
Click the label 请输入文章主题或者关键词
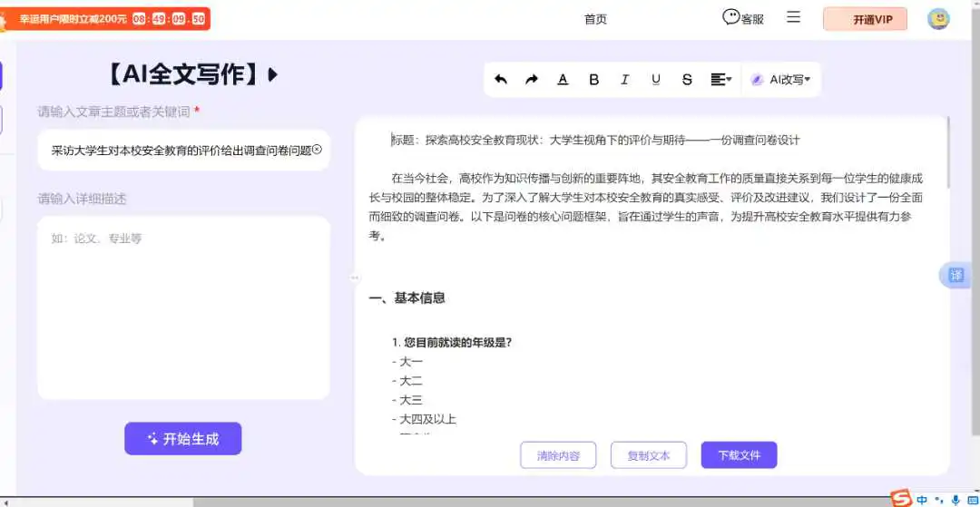pos(114,112)
